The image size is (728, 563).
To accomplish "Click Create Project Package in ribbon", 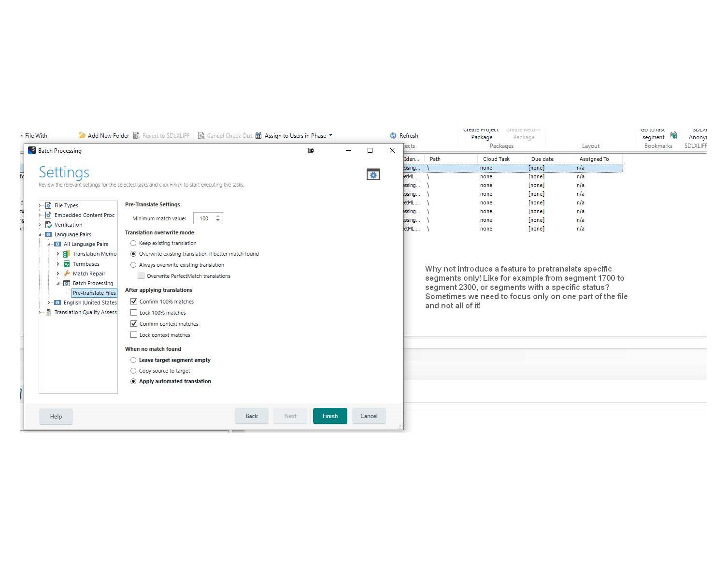I will coord(481,133).
